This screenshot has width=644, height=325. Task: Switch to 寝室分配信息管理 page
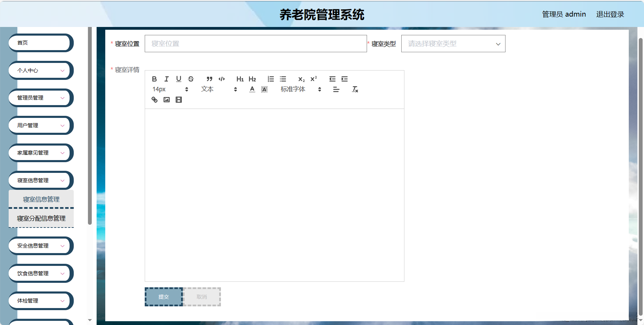coord(41,218)
